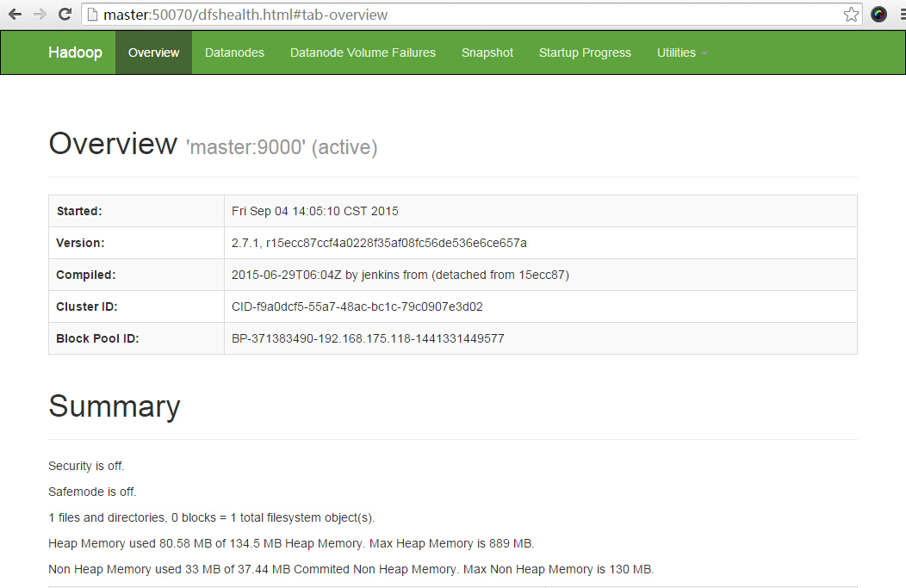Select 'master:9000' (active) subtitle text

click(x=282, y=147)
